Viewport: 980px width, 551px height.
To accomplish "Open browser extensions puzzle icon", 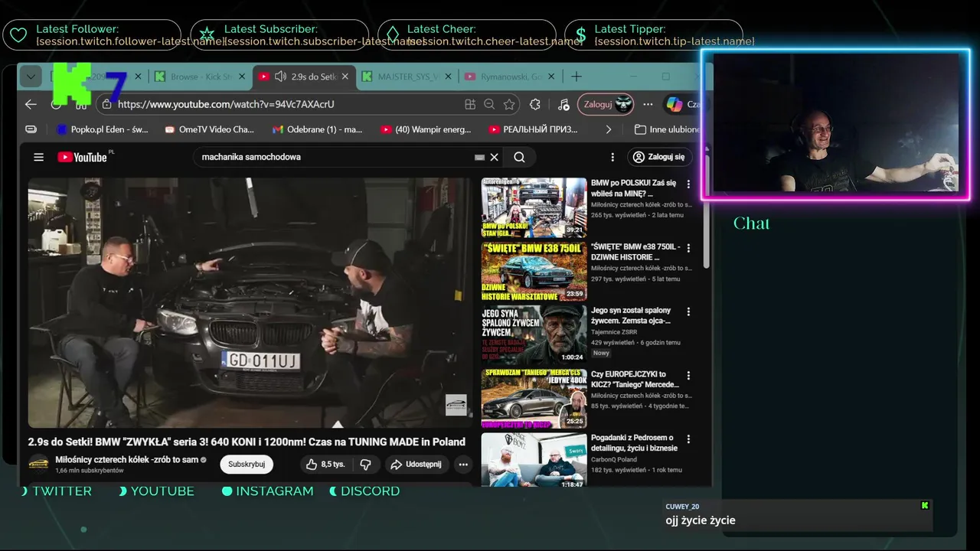I will click(x=535, y=104).
